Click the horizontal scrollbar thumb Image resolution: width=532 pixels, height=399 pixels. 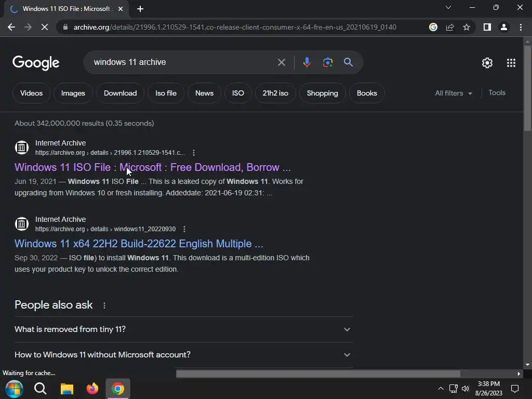pos(318,374)
